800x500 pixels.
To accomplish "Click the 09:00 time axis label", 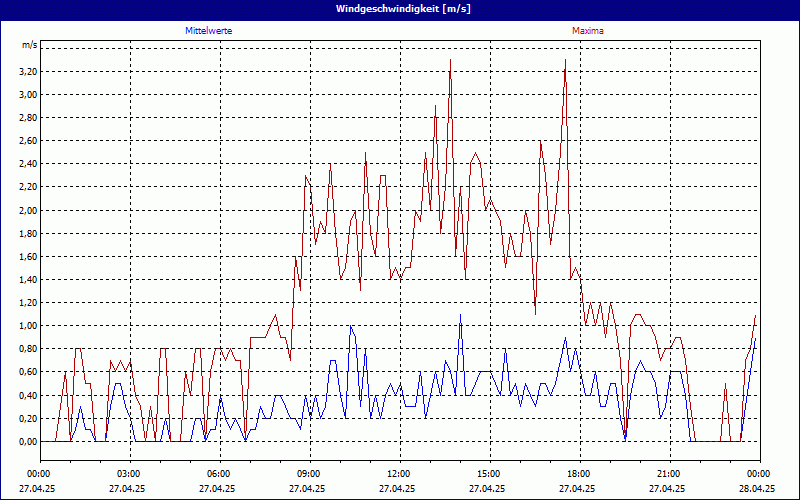I will pyautogui.click(x=311, y=474).
